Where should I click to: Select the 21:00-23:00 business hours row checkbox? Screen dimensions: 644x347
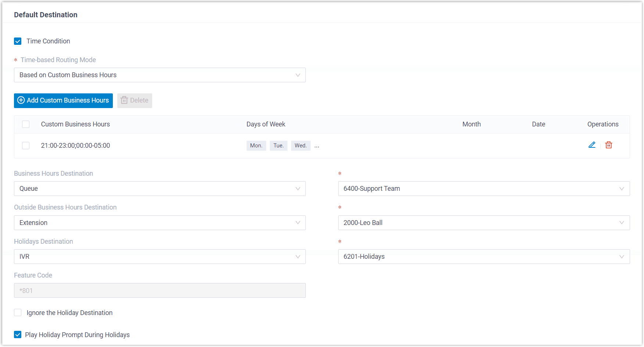pos(26,146)
